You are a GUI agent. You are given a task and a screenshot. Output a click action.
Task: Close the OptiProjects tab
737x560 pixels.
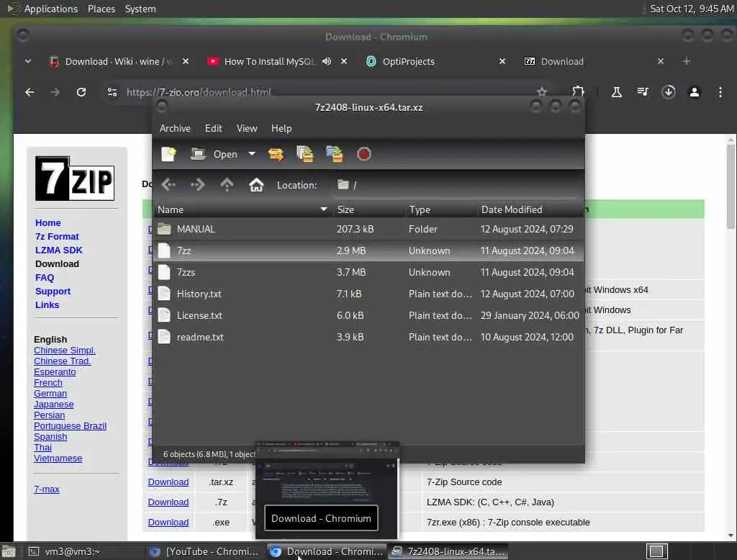pyautogui.click(x=502, y=62)
